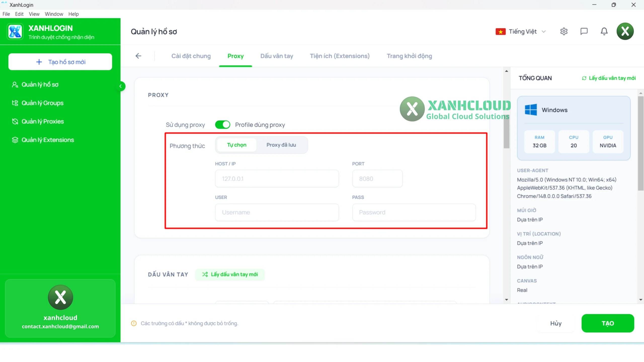Switch to the Tiện ích (Extensions) tab
The width and height of the screenshot is (644, 362).
340,56
